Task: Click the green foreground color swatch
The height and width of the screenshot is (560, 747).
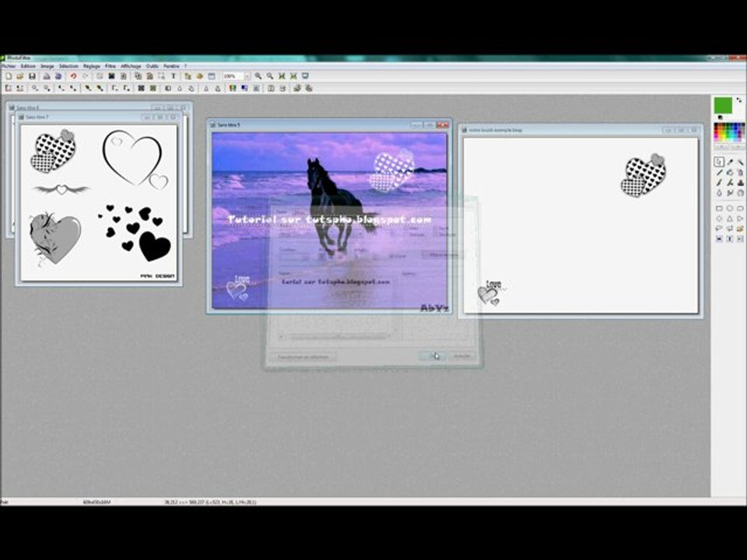Action: [x=723, y=105]
